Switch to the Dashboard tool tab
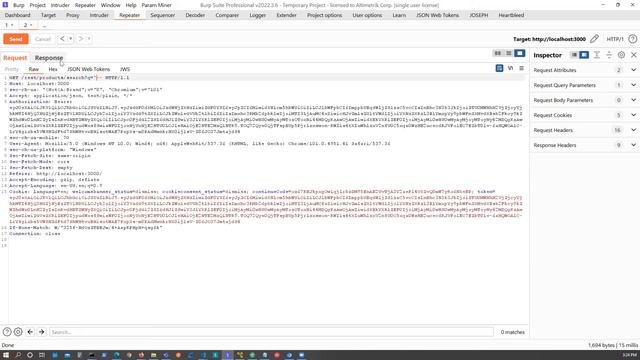Screen dimensions: 640x360 coord(18,15)
